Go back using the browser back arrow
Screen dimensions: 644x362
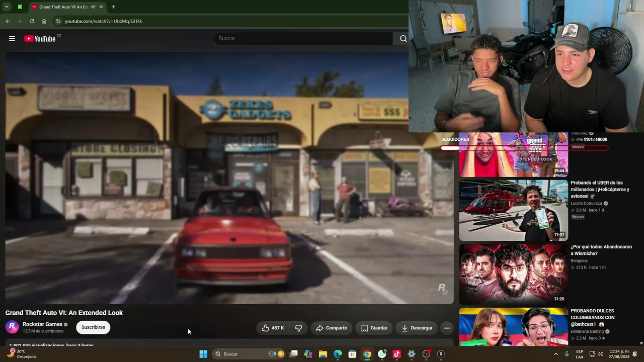click(8, 21)
